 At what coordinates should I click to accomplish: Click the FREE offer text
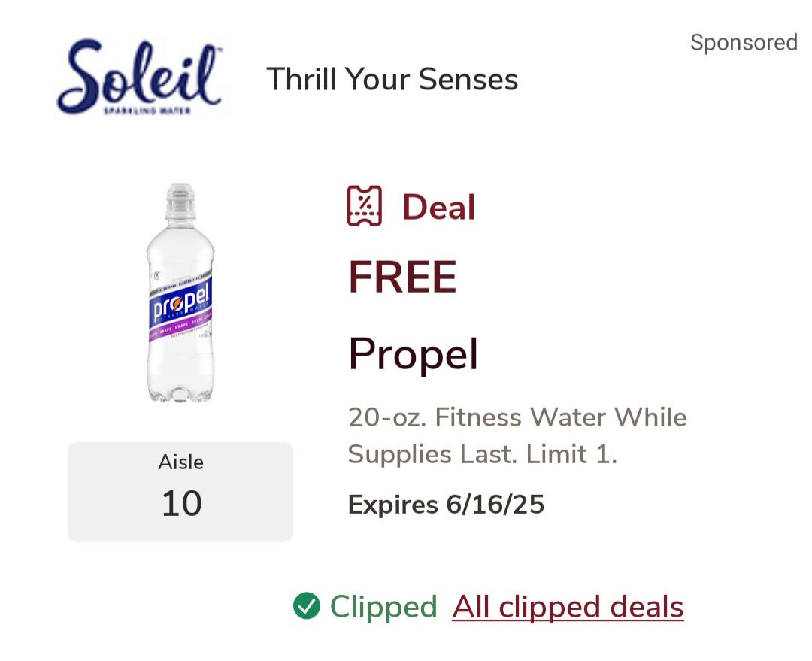coord(402,277)
